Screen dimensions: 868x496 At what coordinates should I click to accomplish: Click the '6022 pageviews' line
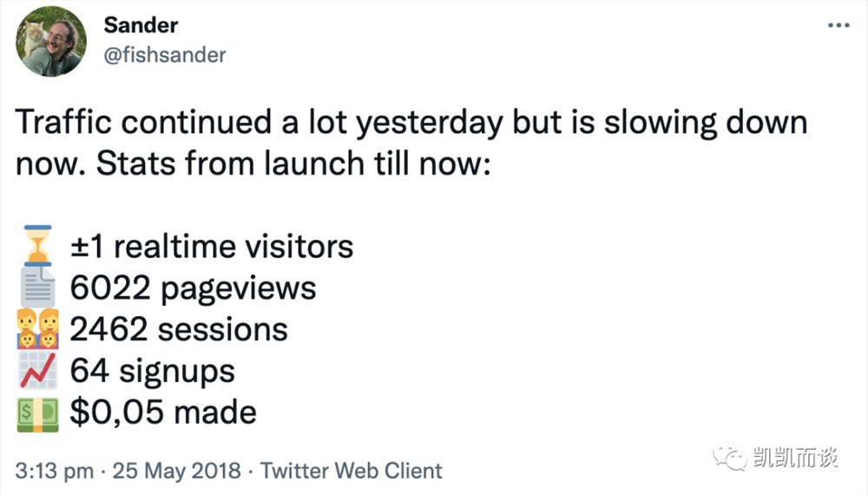tap(193, 288)
